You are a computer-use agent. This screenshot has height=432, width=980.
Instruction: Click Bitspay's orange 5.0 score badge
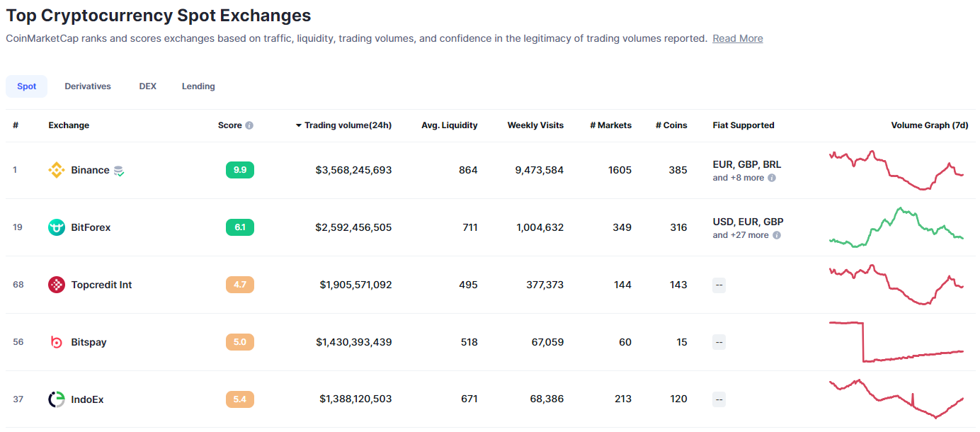tap(240, 342)
